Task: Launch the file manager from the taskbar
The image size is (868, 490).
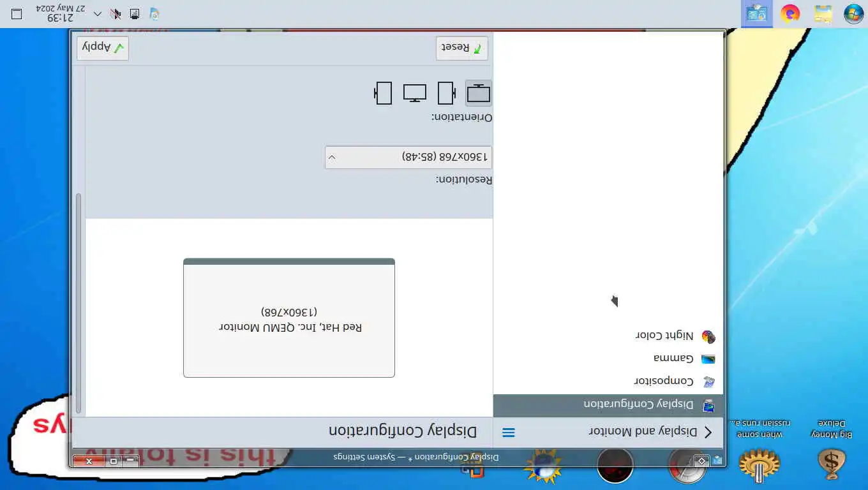Action: click(823, 13)
